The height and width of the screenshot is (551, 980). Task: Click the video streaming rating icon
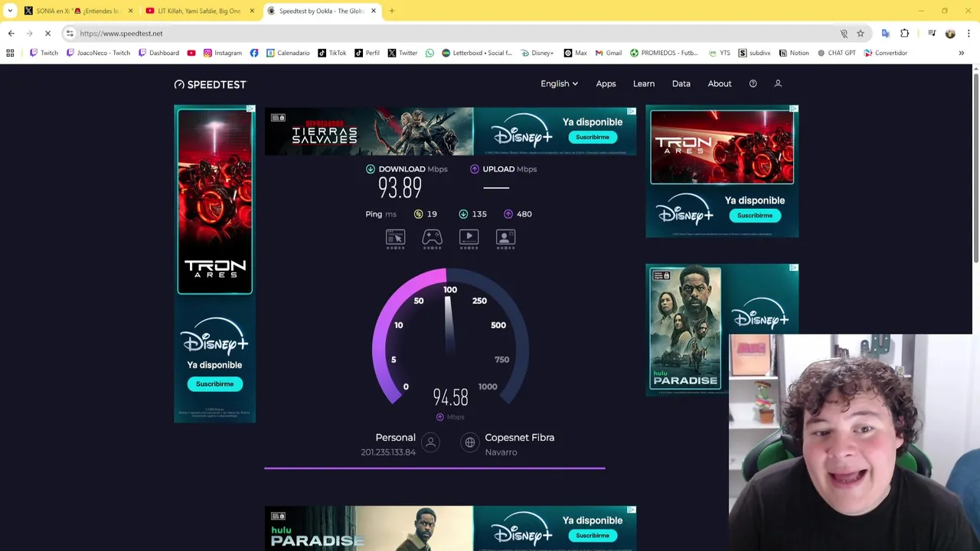(469, 239)
